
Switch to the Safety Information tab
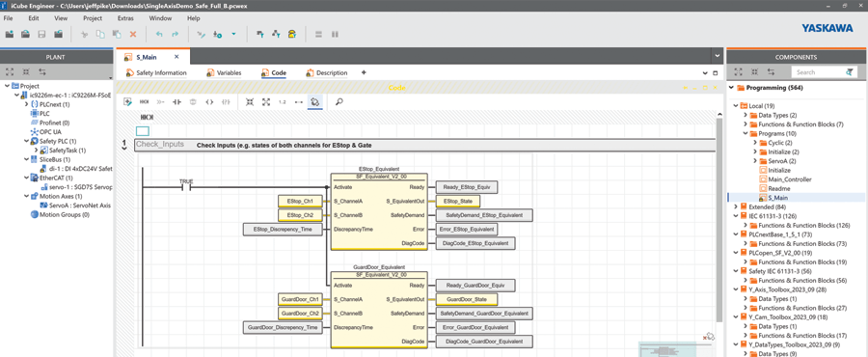point(156,72)
